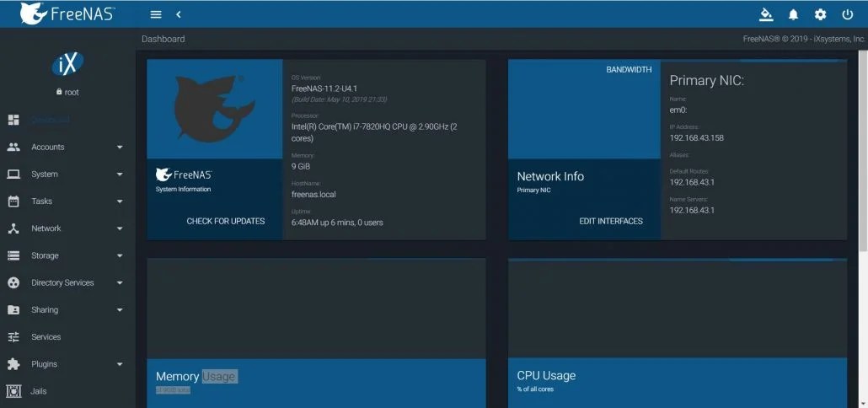Expand the Sharing dropdown arrow

pos(120,310)
